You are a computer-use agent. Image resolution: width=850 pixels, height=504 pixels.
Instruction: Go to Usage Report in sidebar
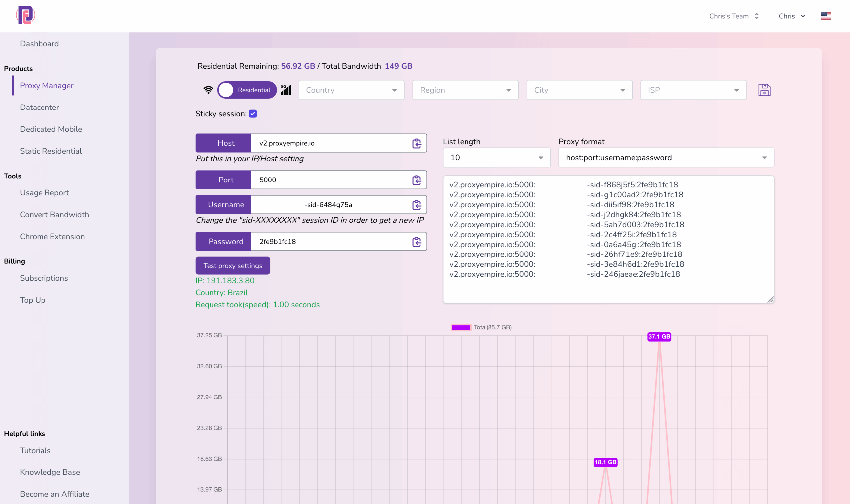click(44, 193)
